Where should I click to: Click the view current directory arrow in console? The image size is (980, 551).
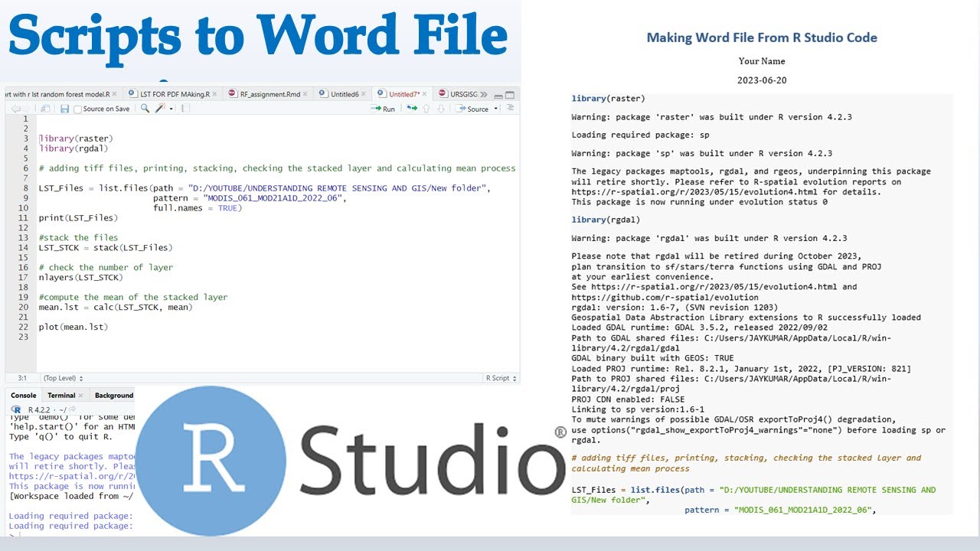(x=72, y=409)
